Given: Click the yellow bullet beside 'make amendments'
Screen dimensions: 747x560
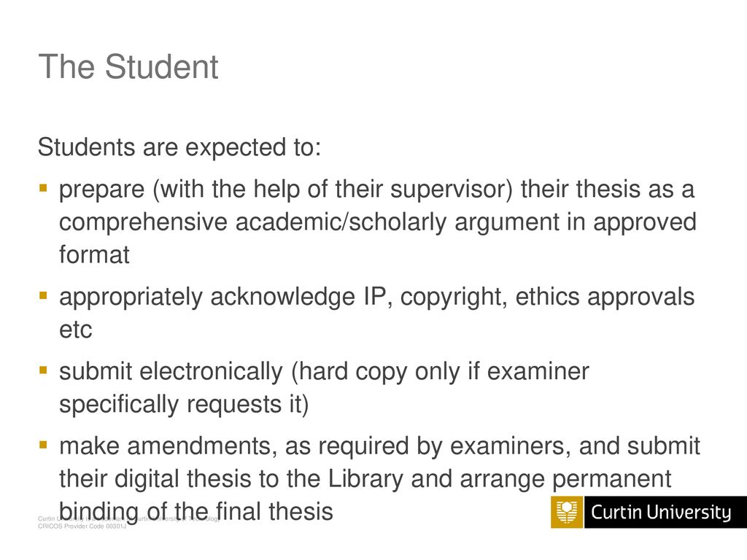Looking at the screenshot, I should [43, 446].
